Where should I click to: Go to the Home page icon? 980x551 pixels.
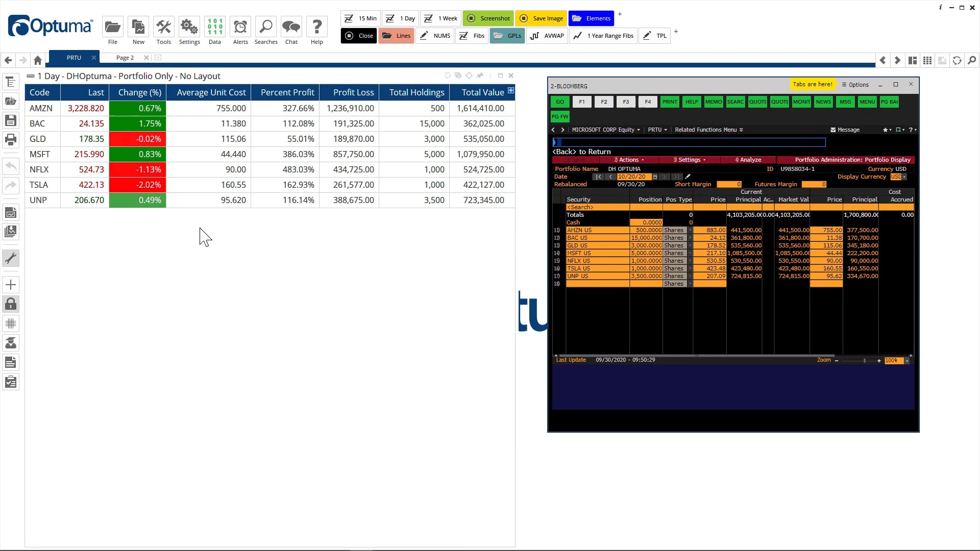click(38, 60)
